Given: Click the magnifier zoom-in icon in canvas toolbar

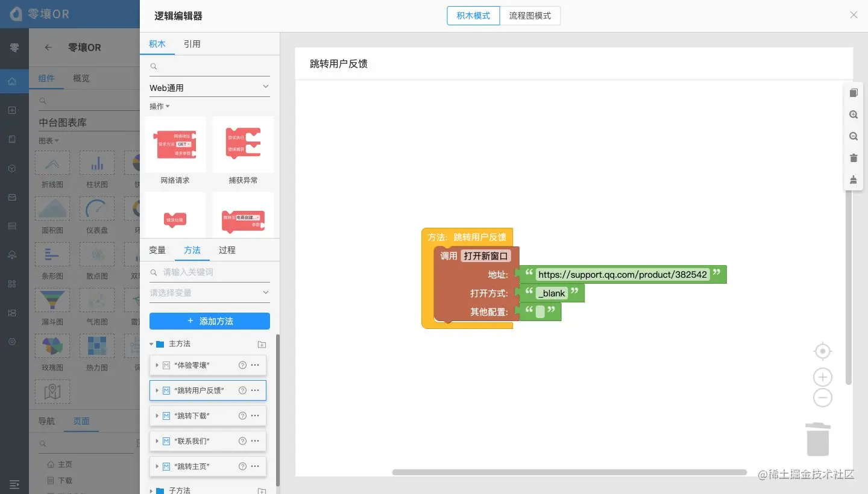Looking at the screenshot, I should [854, 114].
